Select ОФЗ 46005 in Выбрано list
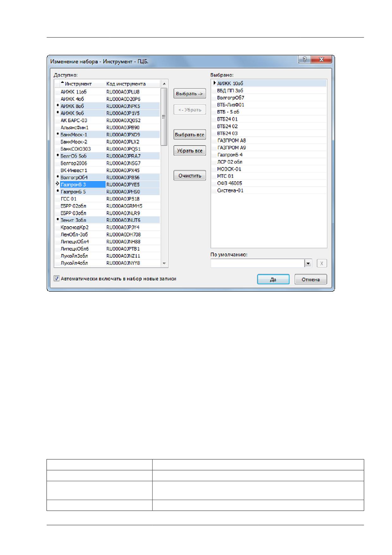Viewport: 392px width, 555px height. coord(269,183)
